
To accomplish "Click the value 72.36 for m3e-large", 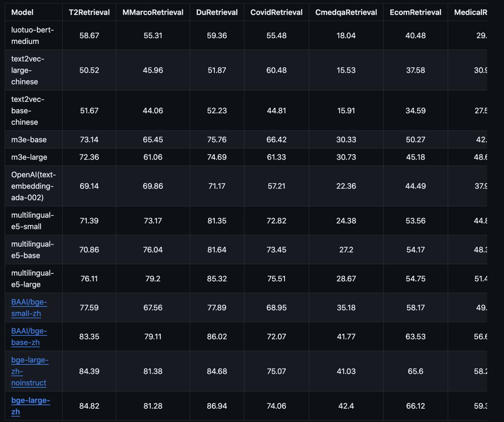I will pos(89,157).
